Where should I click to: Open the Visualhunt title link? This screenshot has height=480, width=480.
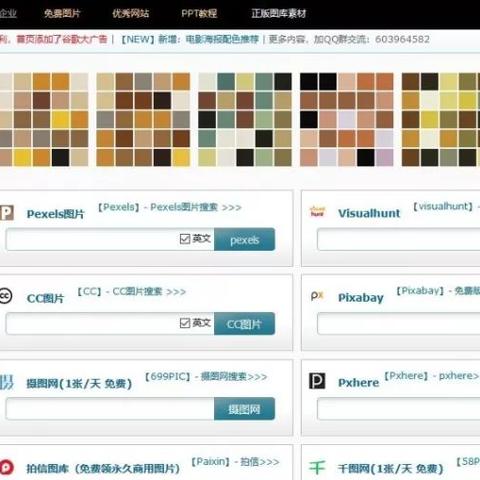(369, 213)
